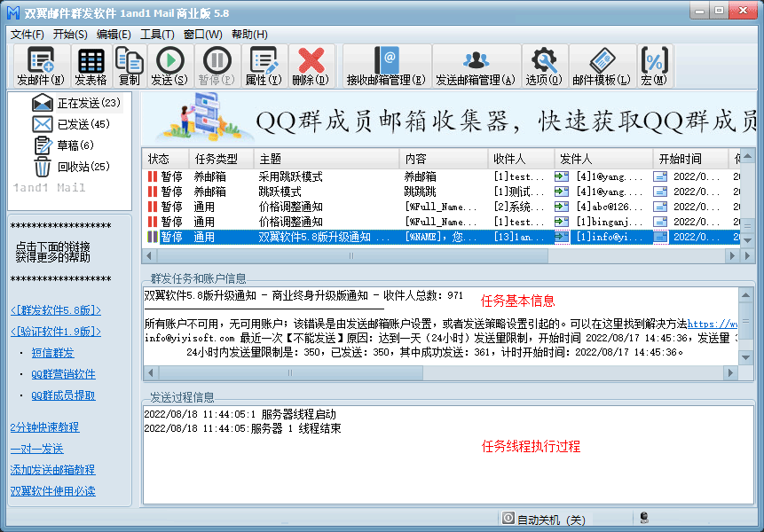Open the 工具(T) menu
The width and height of the screenshot is (764, 532).
click(157, 34)
